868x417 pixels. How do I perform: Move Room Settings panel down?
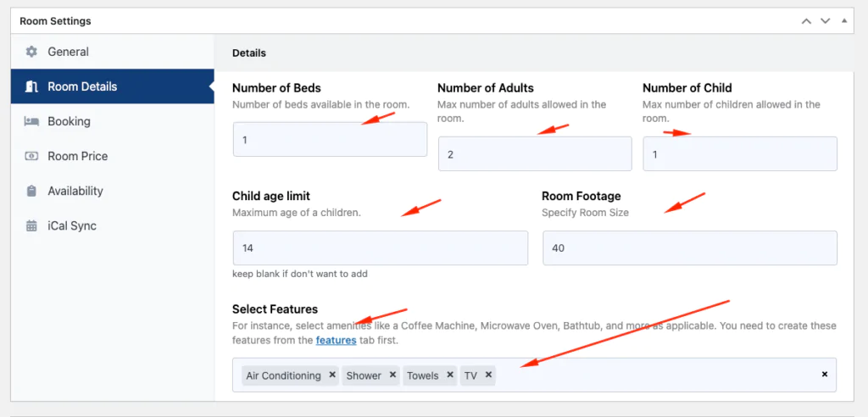click(x=826, y=21)
